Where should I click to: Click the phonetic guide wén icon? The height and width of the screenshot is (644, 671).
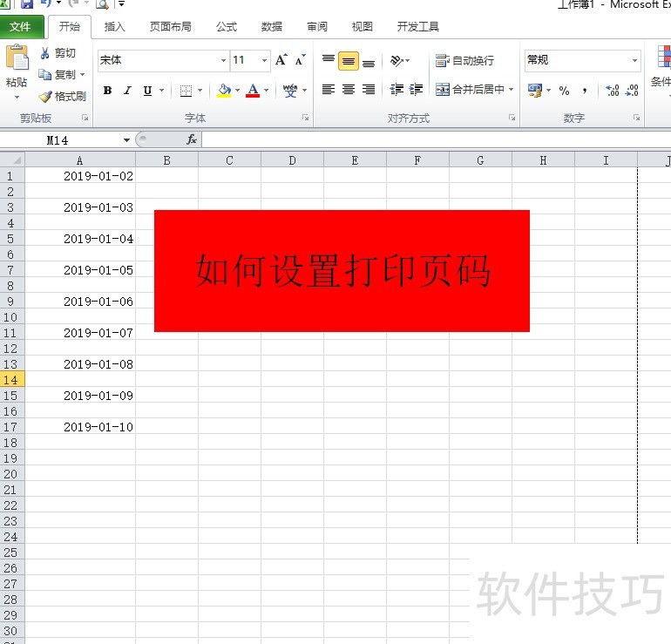[290, 91]
